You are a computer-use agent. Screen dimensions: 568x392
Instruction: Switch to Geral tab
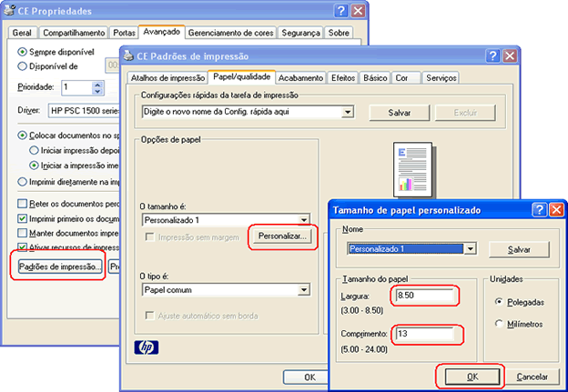pos(22,33)
